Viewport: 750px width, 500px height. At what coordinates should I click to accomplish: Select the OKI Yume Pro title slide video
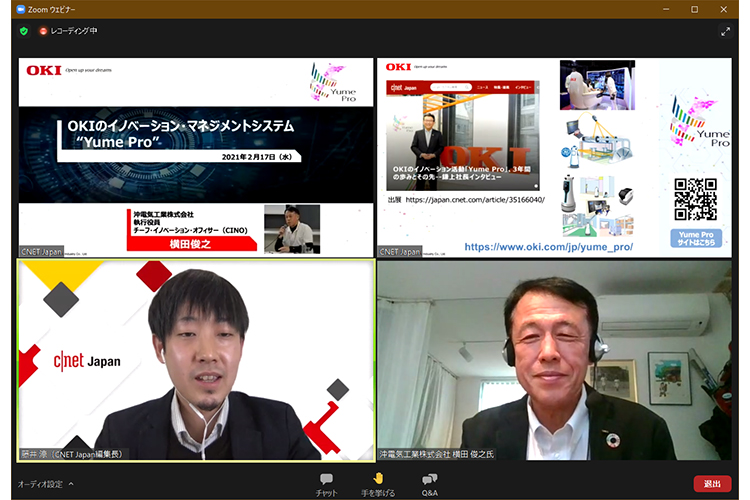(196, 157)
